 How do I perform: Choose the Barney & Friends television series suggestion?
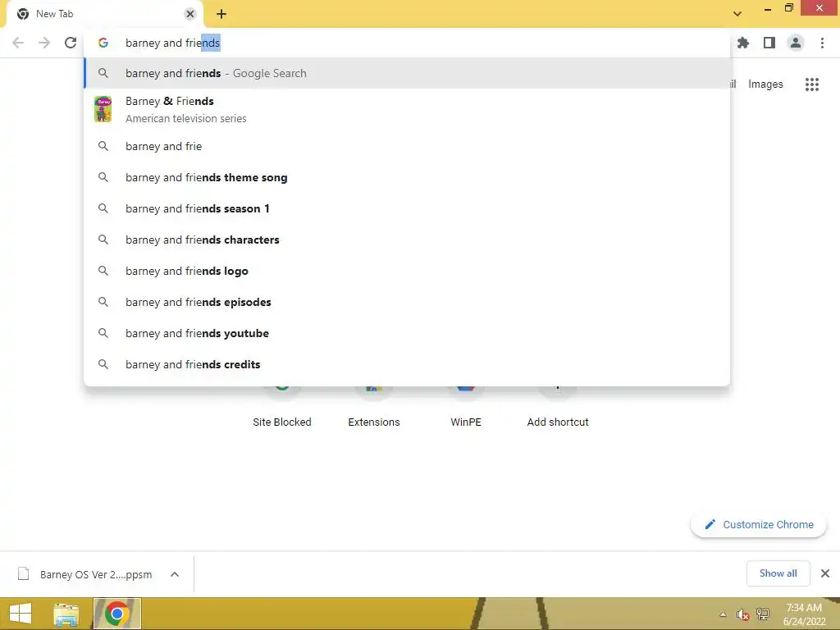407,109
